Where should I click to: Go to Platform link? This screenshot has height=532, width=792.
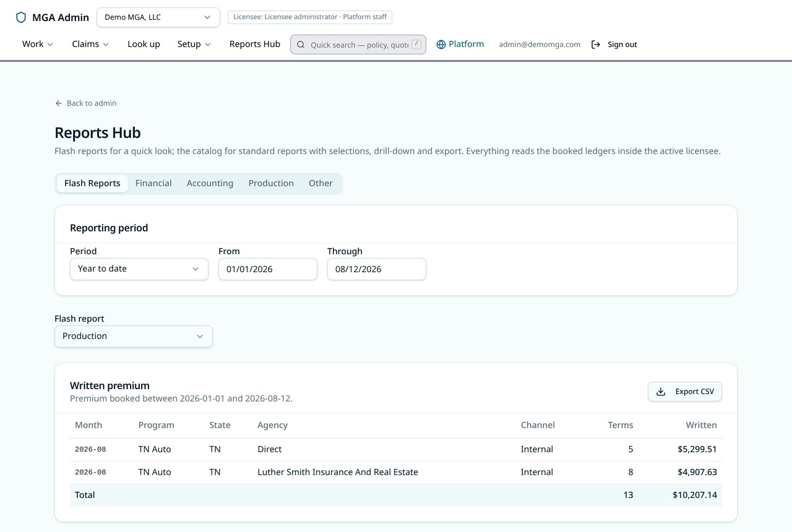(460, 44)
